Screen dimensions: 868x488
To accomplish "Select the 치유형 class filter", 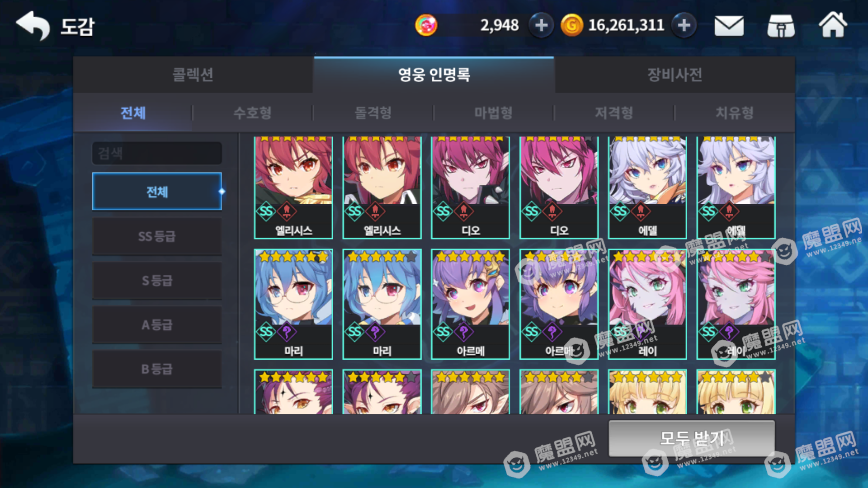I will coord(735,113).
